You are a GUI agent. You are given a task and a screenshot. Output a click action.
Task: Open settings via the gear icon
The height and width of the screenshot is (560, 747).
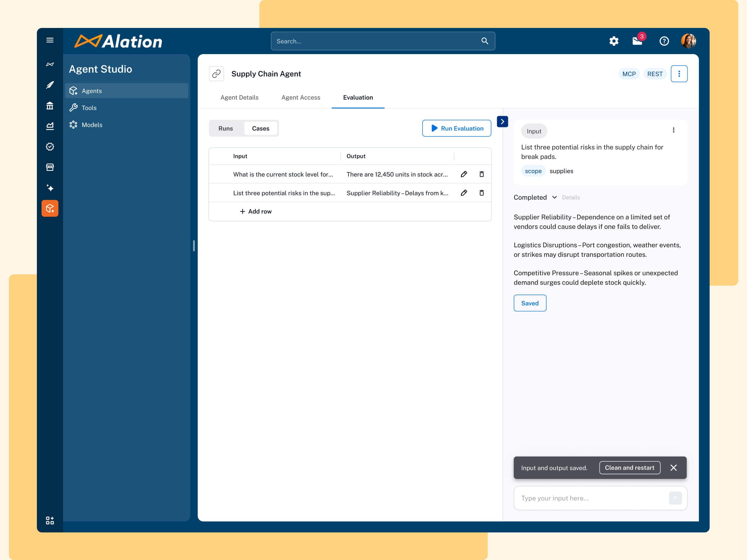(613, 41)
